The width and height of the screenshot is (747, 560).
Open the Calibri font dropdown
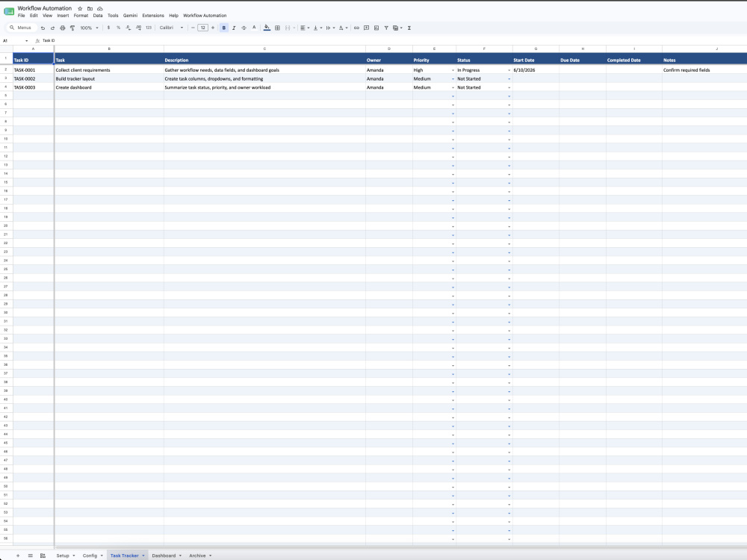171,28
